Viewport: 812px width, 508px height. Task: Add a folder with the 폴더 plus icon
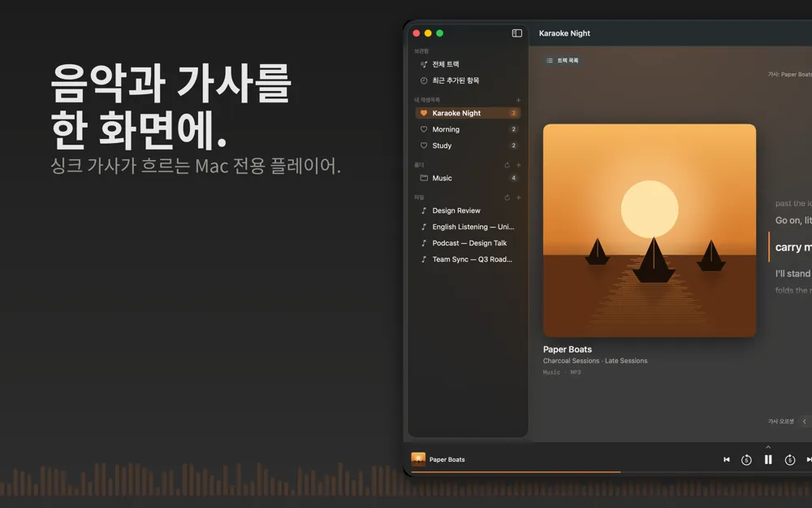518,165
